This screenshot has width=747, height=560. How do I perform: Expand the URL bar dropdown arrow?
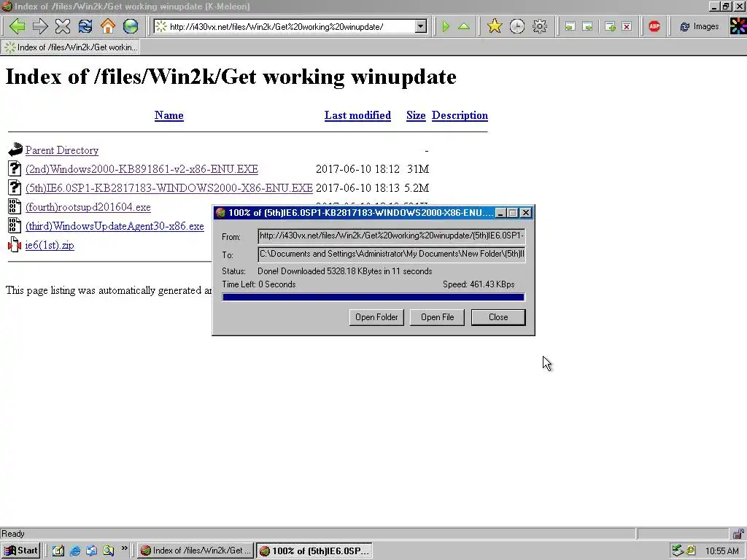click(420, 27)
